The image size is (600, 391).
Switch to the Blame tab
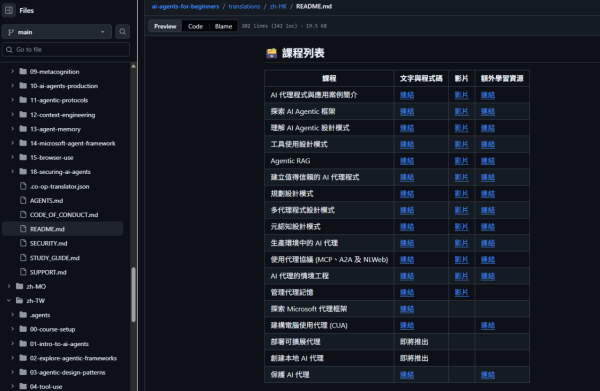pos(223,26)
